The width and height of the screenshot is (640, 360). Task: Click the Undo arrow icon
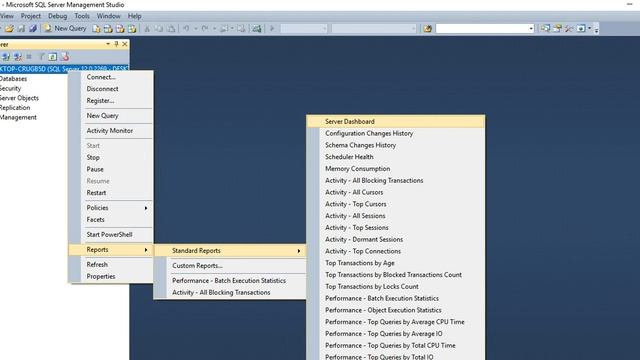(x=187, y=29)
